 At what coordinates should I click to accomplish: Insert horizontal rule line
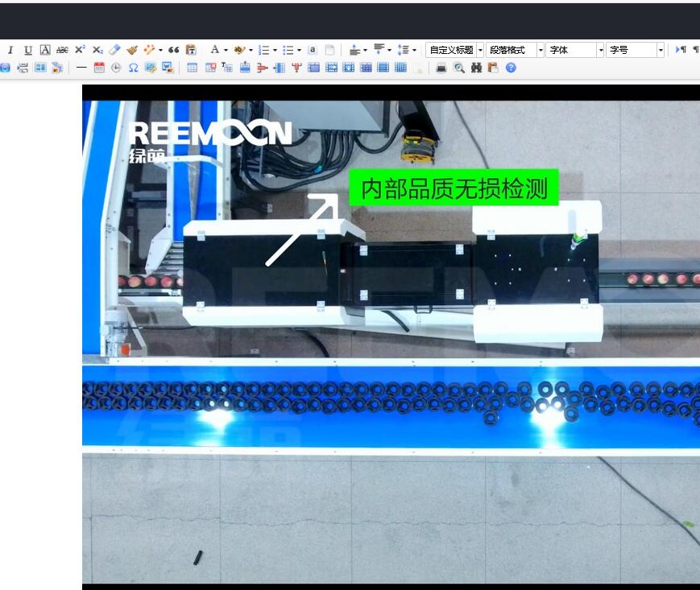point(81,68)
